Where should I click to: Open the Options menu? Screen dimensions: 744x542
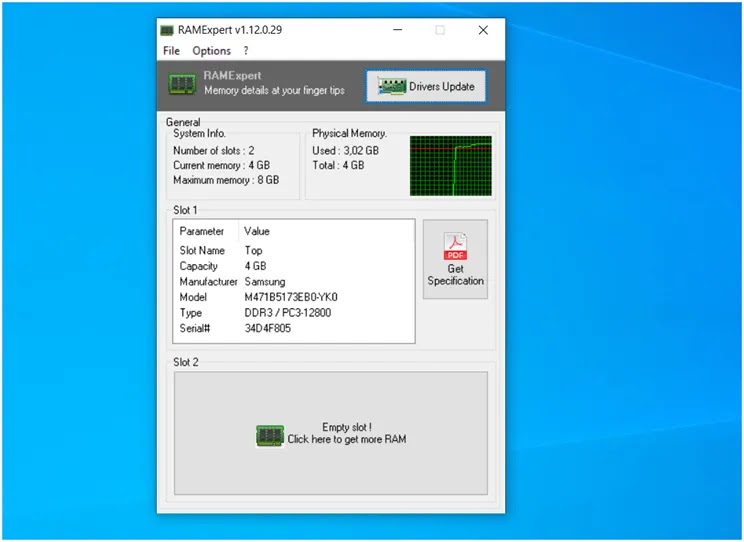coord(211,51)
